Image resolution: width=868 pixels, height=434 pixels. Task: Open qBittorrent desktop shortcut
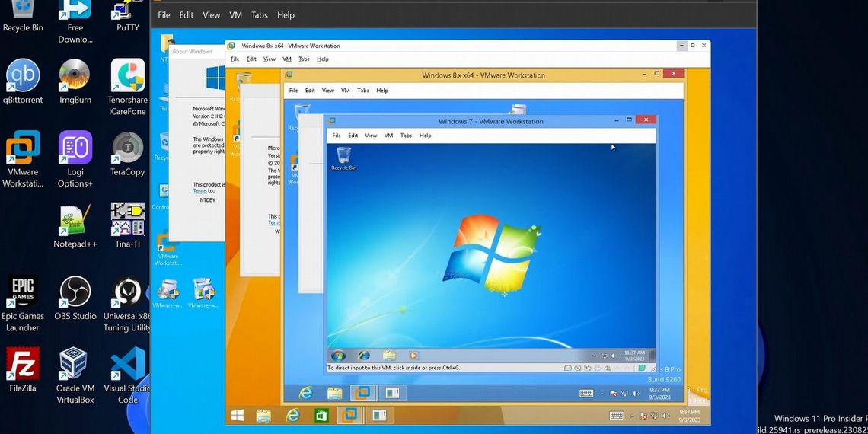[x=23, y=81]
